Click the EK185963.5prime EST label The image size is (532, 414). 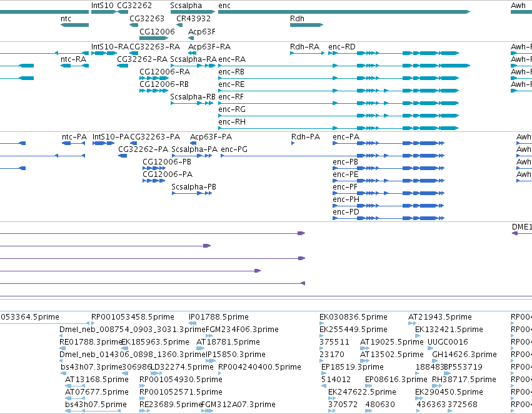pyautogui.click(x=156, y=342)
